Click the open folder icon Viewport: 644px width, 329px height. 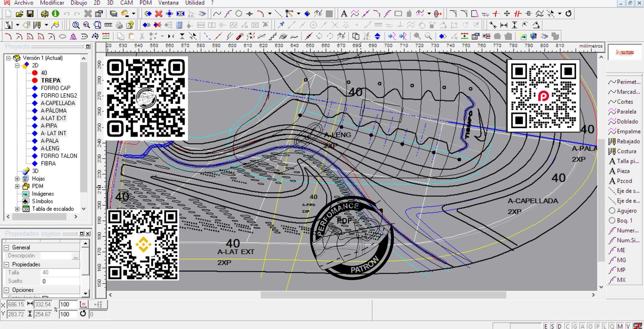pyautogui.click(x=19, y=14)
